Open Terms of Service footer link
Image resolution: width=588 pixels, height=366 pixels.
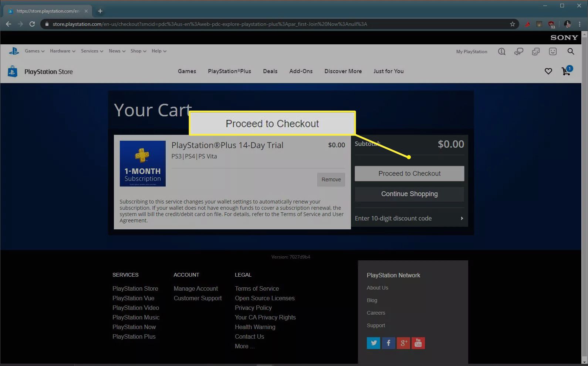[257, 288]
